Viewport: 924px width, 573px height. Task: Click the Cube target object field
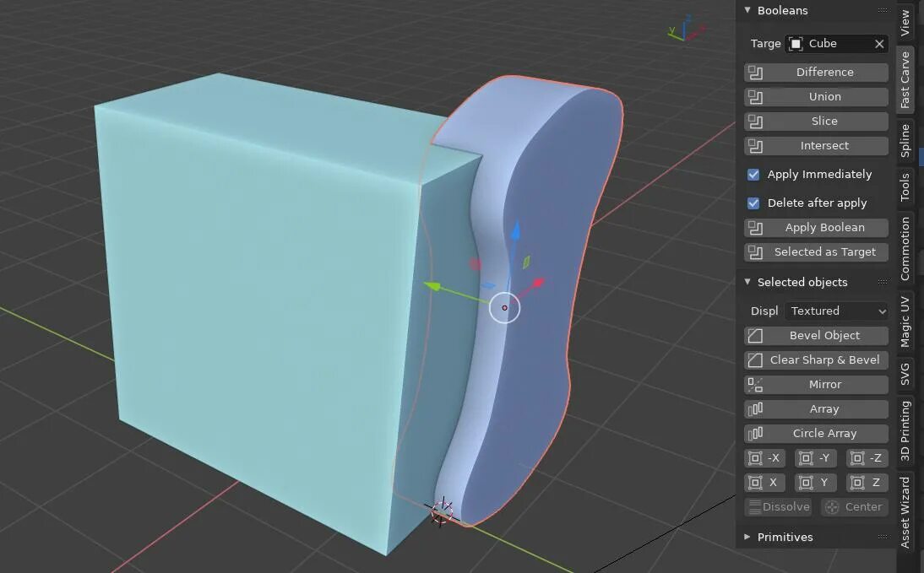click(836, 44)
